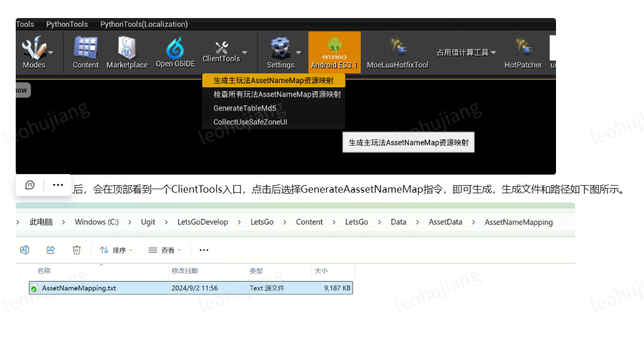Sort by 修改日期 column header
The image size is (644, 344).
(x=184, y=271)
